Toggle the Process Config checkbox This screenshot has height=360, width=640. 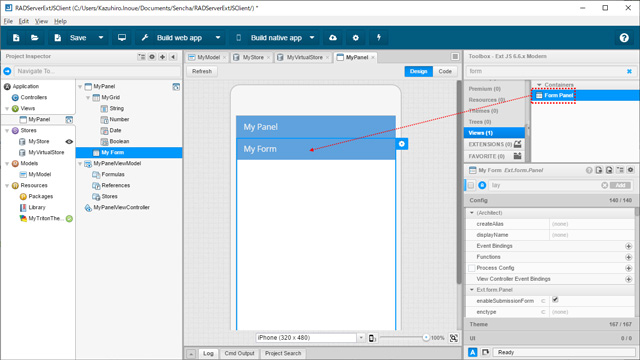click(x=472, y=269)
